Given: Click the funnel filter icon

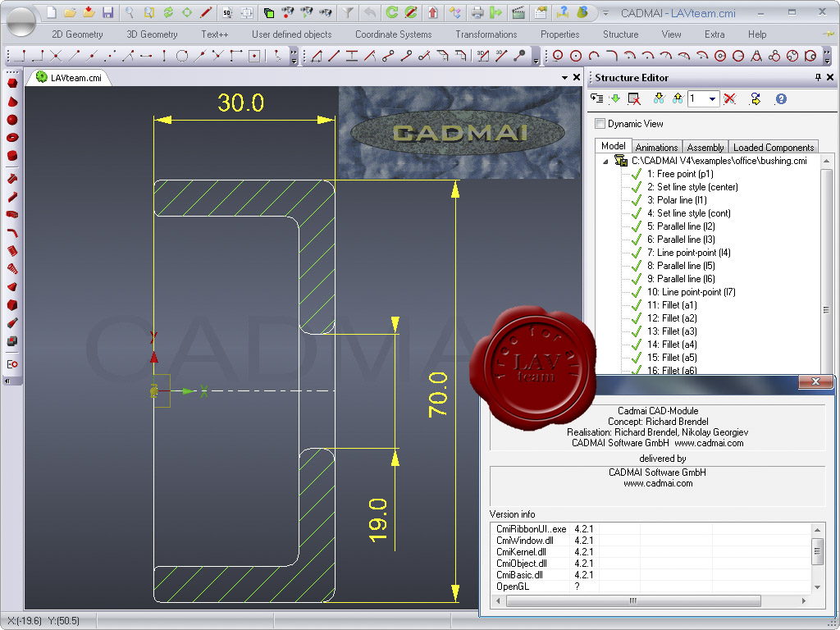Looking at the screenshot, I should 348,12.
